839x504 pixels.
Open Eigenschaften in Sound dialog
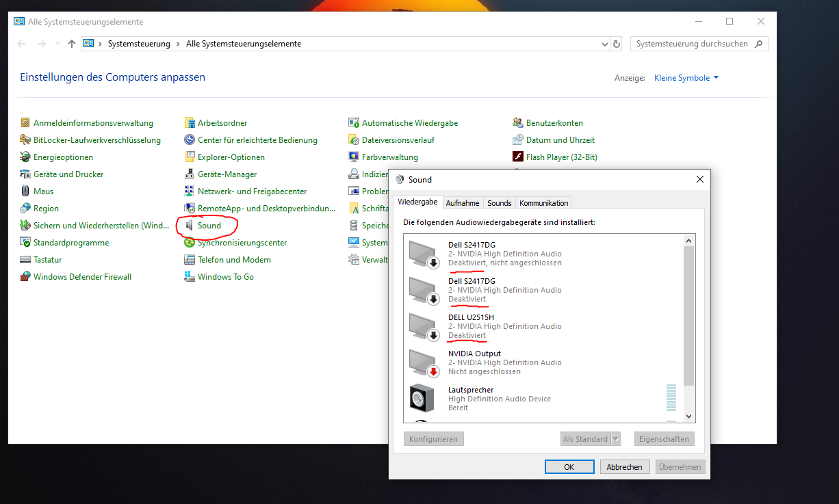(x=664, y=439)
